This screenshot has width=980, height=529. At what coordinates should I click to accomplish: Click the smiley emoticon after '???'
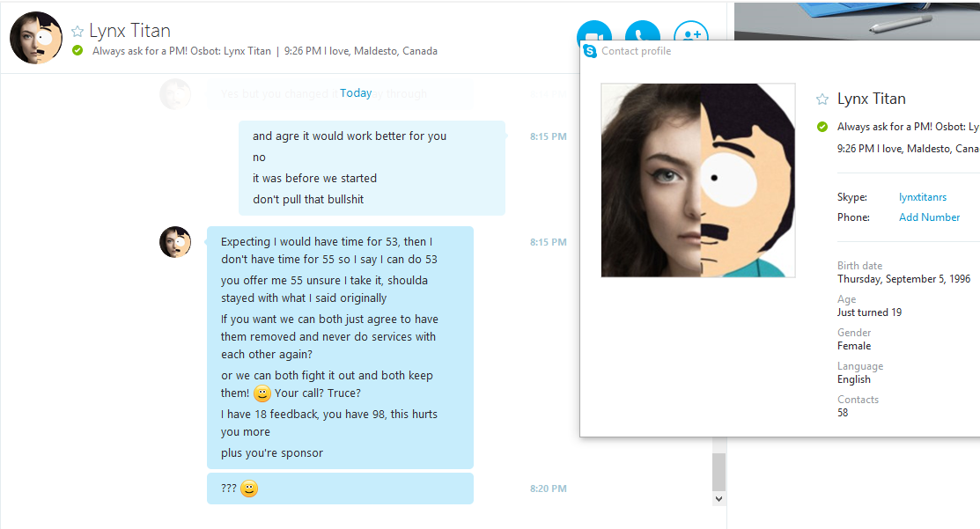[x=249, y=489]
